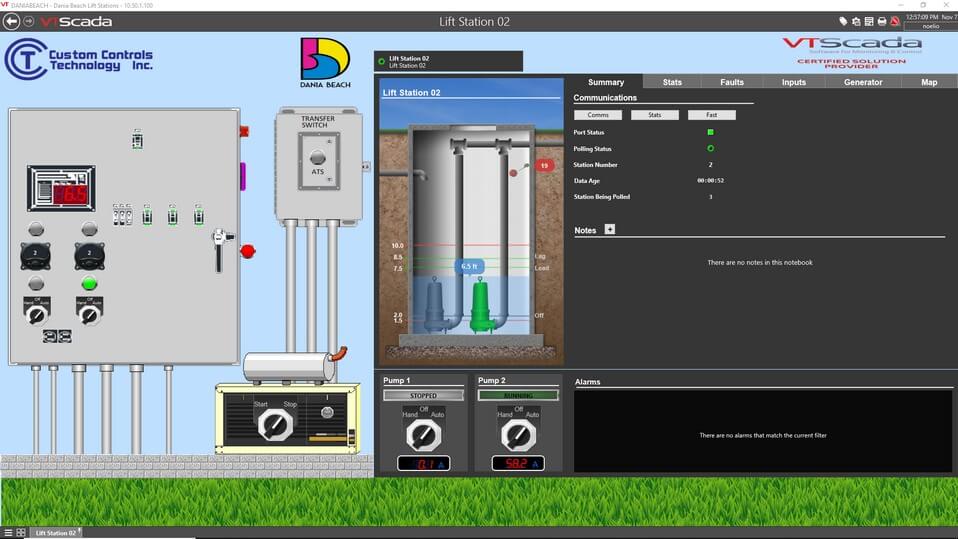Expand Notes with the plus button
The height and width of the screenshot is (539, 958).
coord(610,230)
